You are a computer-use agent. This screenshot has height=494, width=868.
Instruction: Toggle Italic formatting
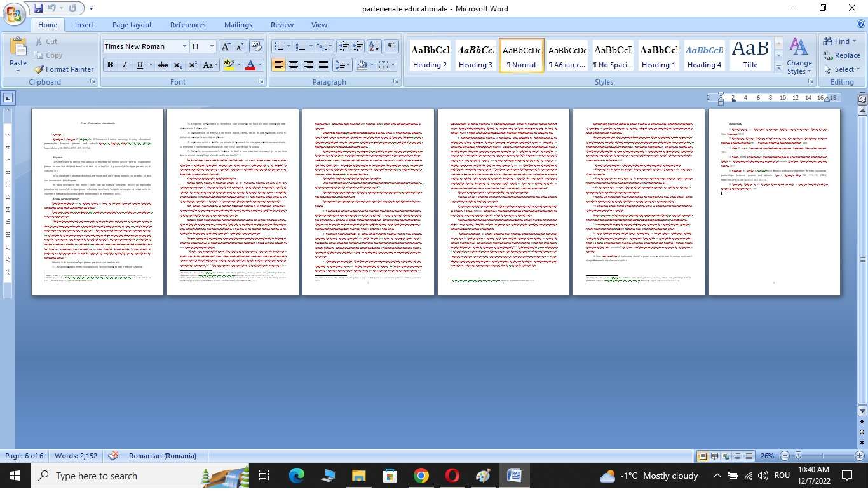125,65
